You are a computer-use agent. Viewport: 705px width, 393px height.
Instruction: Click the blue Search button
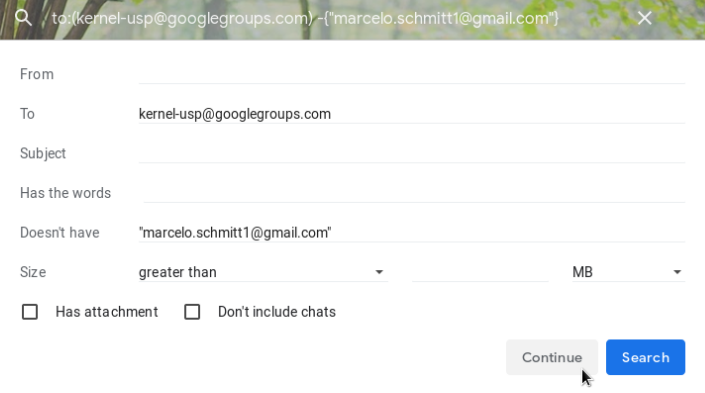click(x=645, y=357)
